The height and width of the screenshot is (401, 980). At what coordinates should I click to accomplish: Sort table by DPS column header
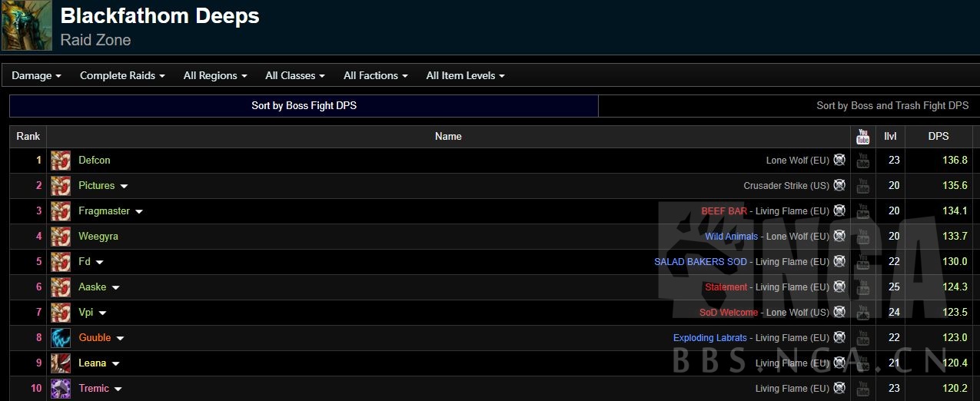coord(938,137)
